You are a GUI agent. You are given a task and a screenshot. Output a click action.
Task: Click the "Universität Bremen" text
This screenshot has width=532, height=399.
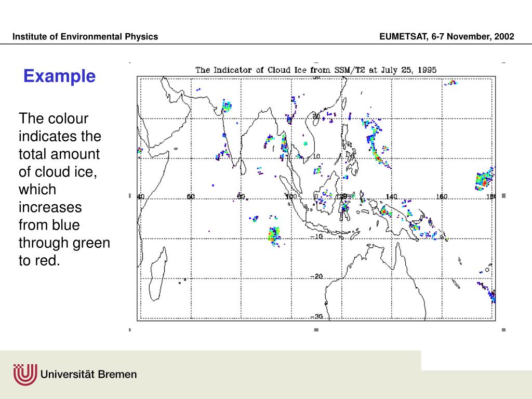[88, 374]
